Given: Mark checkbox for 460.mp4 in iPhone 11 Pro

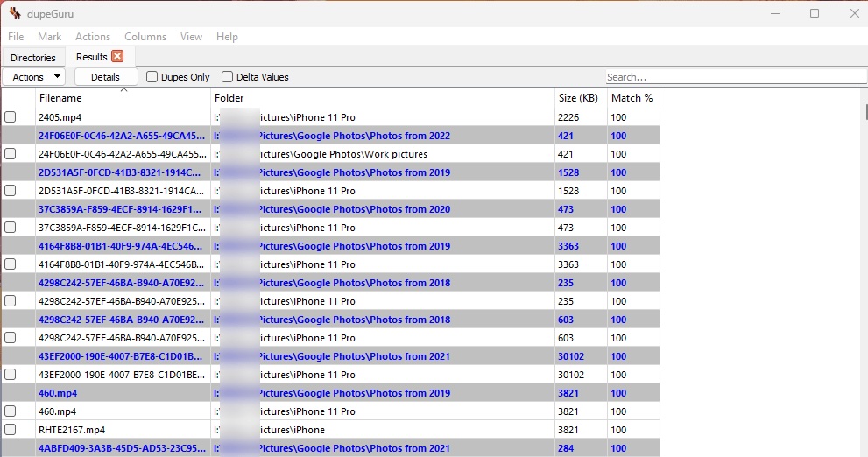Looking at the screenshot, I should tap(10, 411).
